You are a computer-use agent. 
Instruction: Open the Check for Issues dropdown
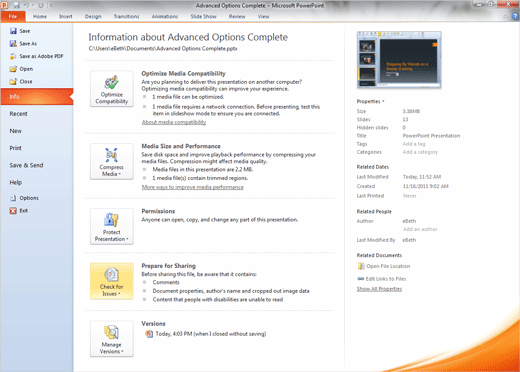coord(112,281)
